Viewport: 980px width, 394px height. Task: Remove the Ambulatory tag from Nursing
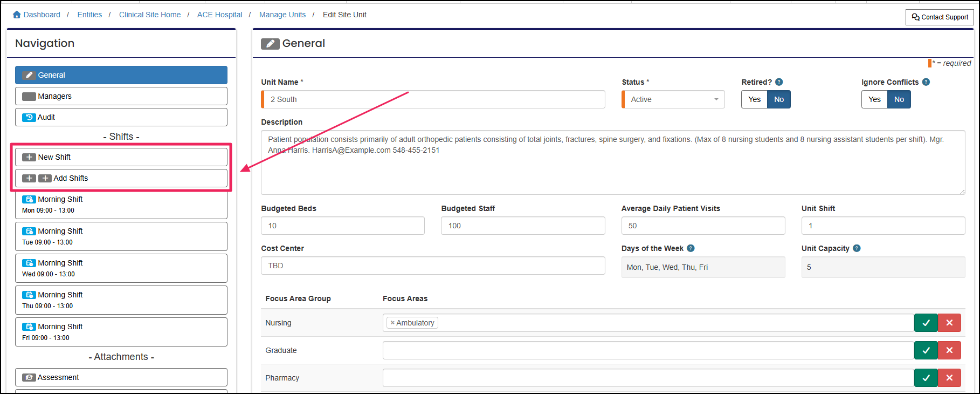pos(392,323)
